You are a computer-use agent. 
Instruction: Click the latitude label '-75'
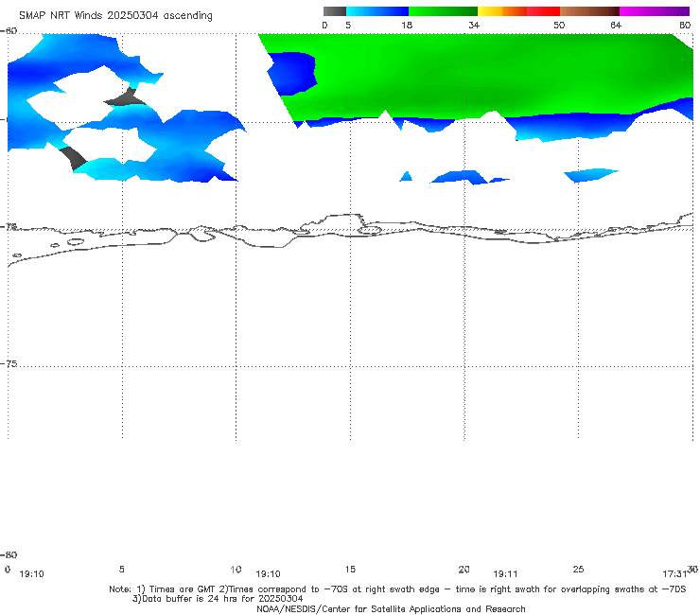coord(9,363)
